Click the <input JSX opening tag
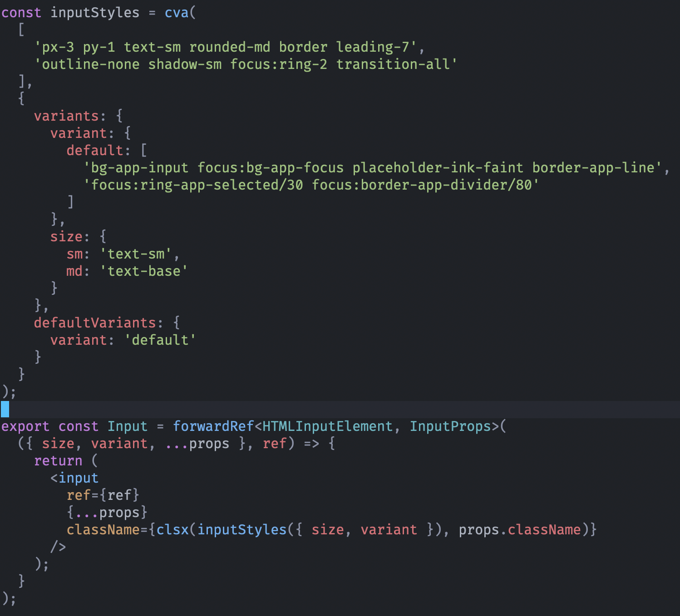 click(74, 478)
